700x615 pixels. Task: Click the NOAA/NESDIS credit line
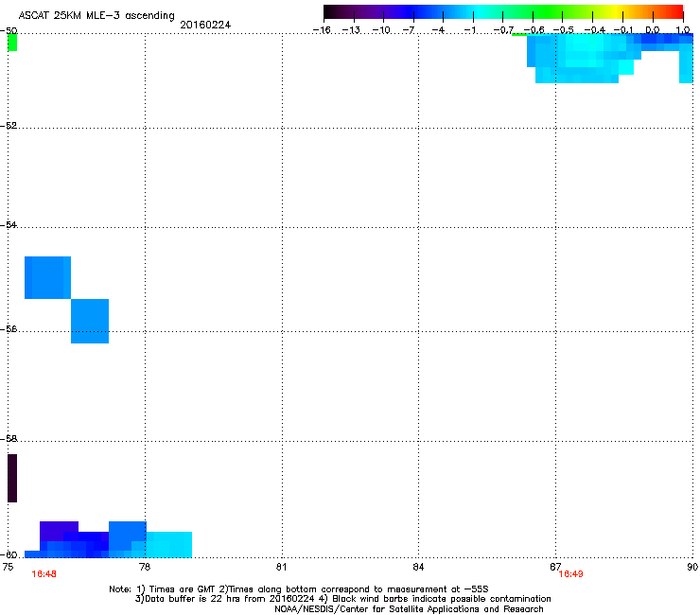click(x=409, y=609)
